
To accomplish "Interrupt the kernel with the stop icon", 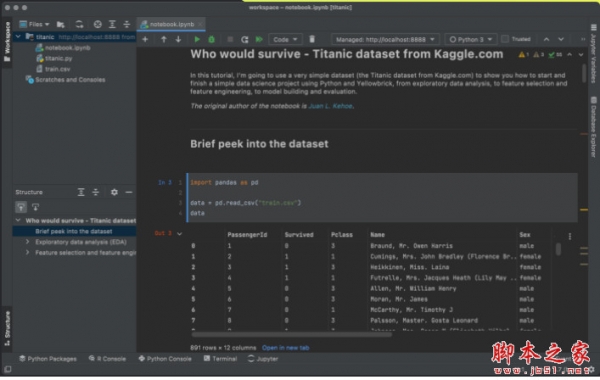I will pos(230,39).
